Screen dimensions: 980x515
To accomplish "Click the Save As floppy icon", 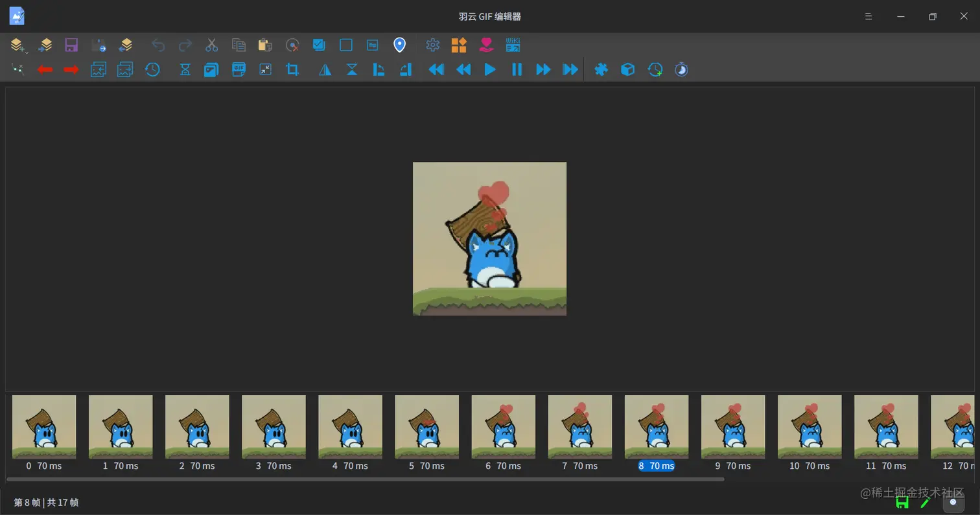I will (x=99, y=45).
